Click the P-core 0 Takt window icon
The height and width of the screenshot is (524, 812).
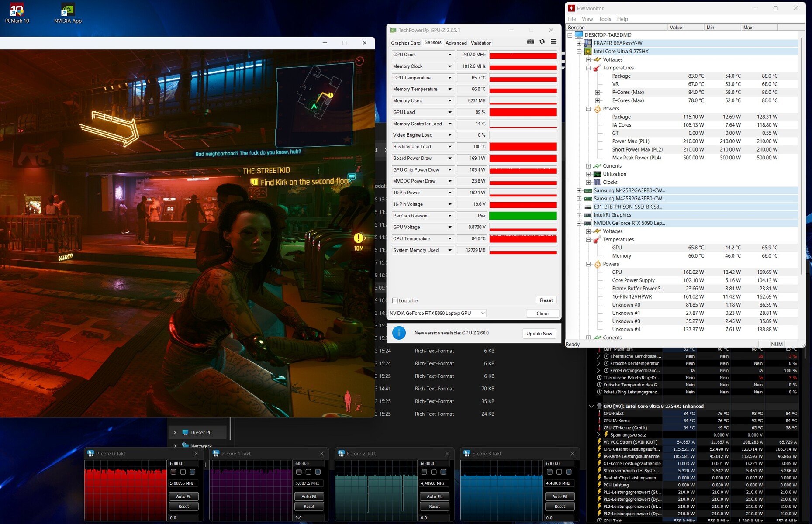point(90,454)
